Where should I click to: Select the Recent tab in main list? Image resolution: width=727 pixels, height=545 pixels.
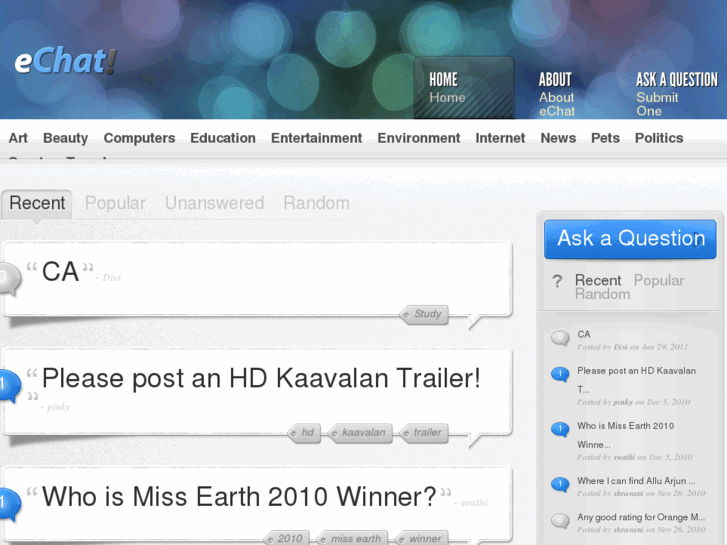37,203
